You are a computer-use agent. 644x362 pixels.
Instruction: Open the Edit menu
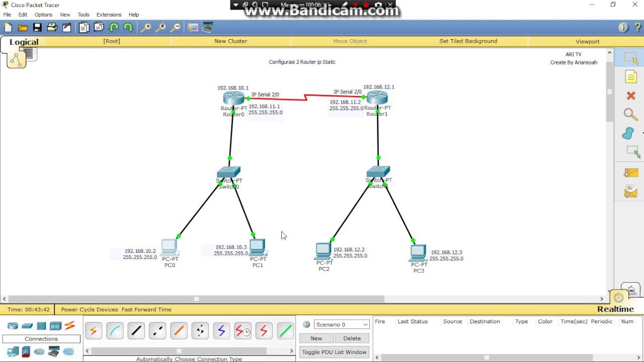coord(23,15)
